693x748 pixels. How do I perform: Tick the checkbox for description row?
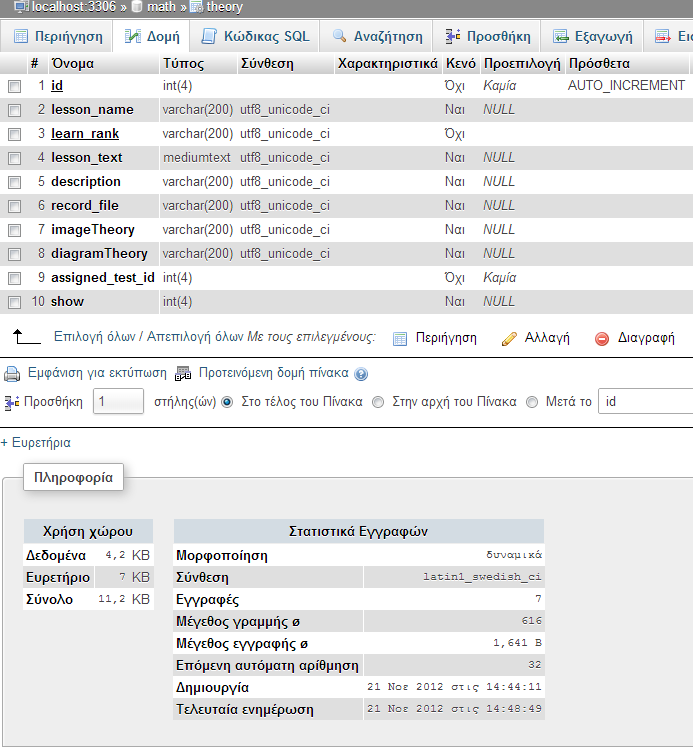coord(15,182)
